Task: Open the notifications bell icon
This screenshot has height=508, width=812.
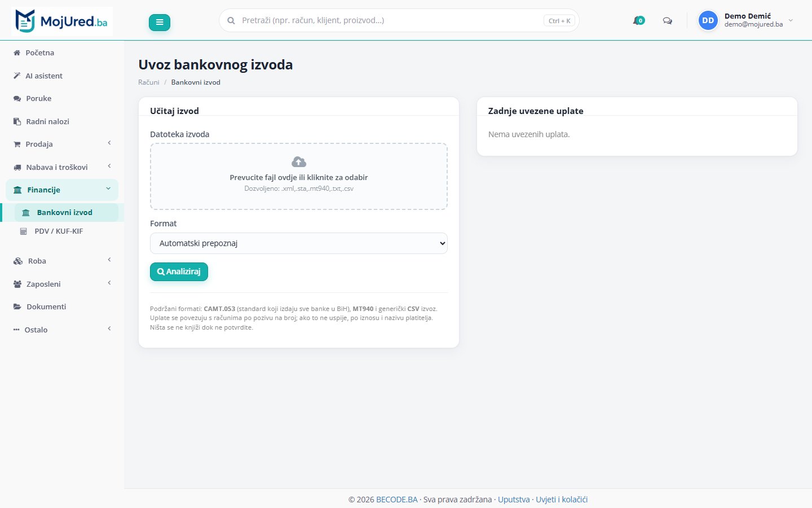Action: pyautogui.click(x=638, y=21)
